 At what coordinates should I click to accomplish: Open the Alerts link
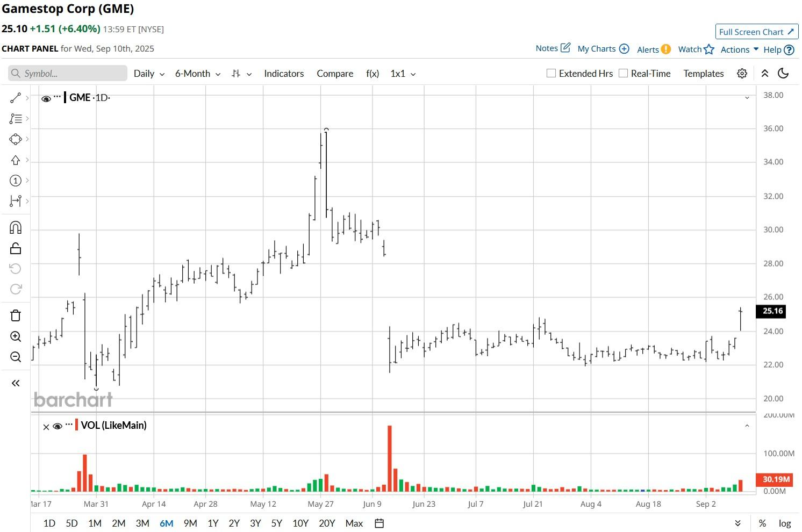[x=648, y=49]
